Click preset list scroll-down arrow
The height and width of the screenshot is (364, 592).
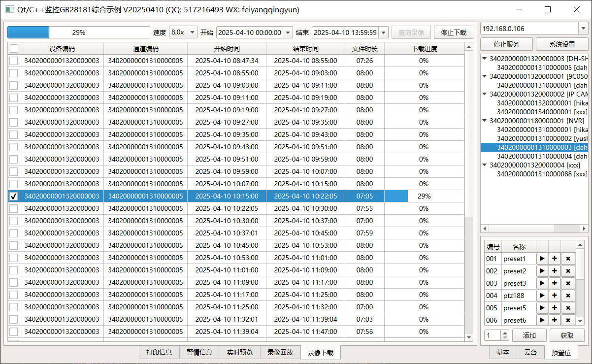pos(580,321)
